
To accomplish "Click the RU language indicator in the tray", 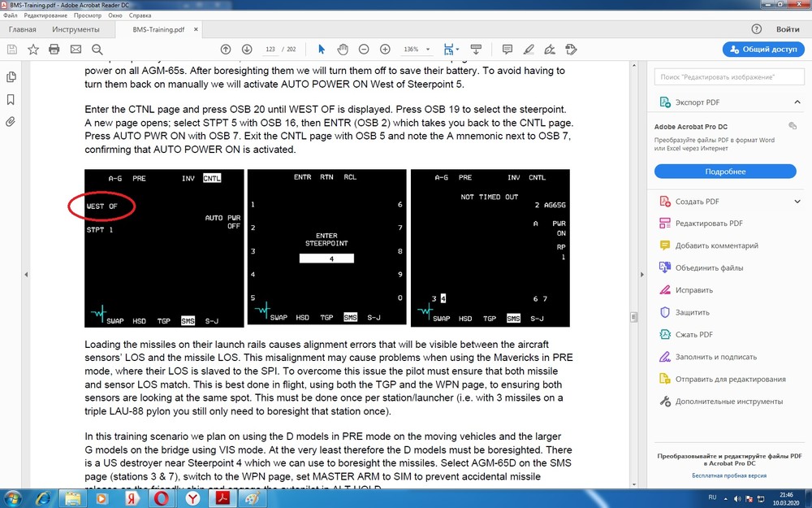I will click(x=712, y=498).
